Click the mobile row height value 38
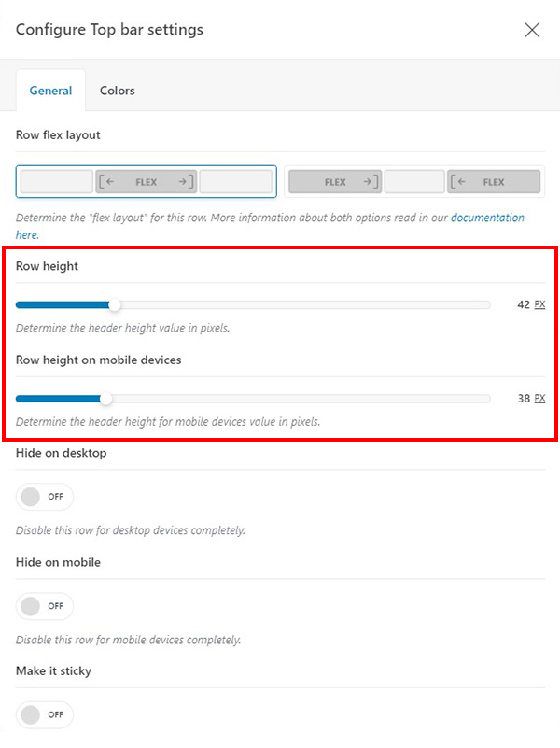This screenshot has width=560, height=748. (523, 398)
